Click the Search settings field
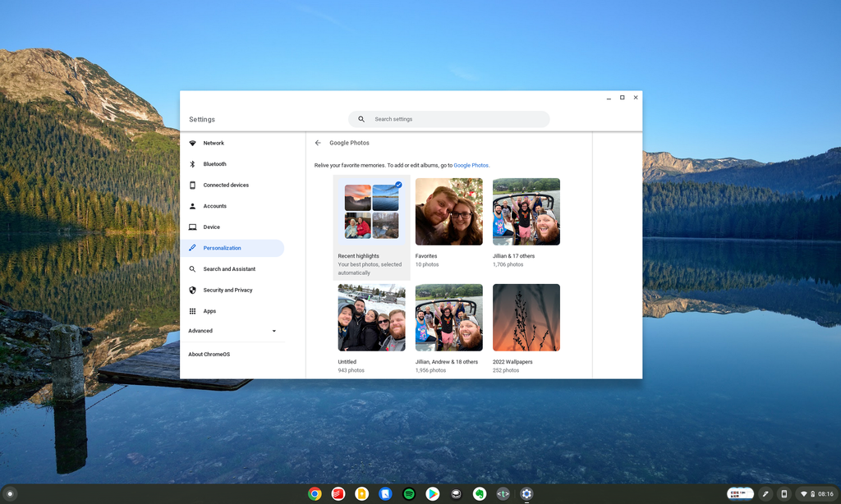The height and width of the screenshot is (504, 841). 448,119
